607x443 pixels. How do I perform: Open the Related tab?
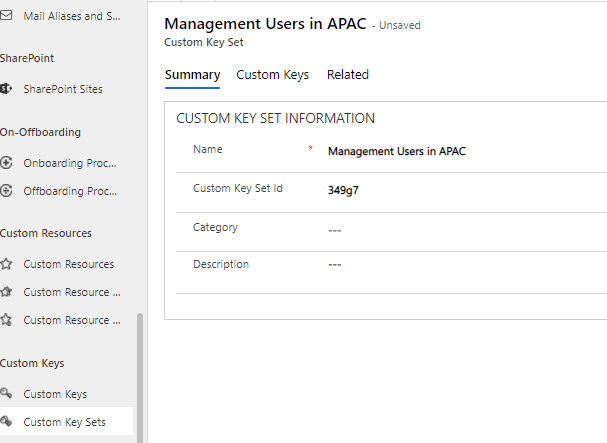coord(347,75)
